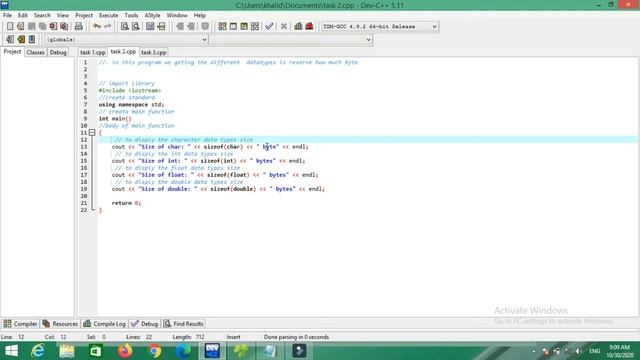Switch to the task 1.cpp editor tab
The image size is (640, 360).
(x=93, y=52)
